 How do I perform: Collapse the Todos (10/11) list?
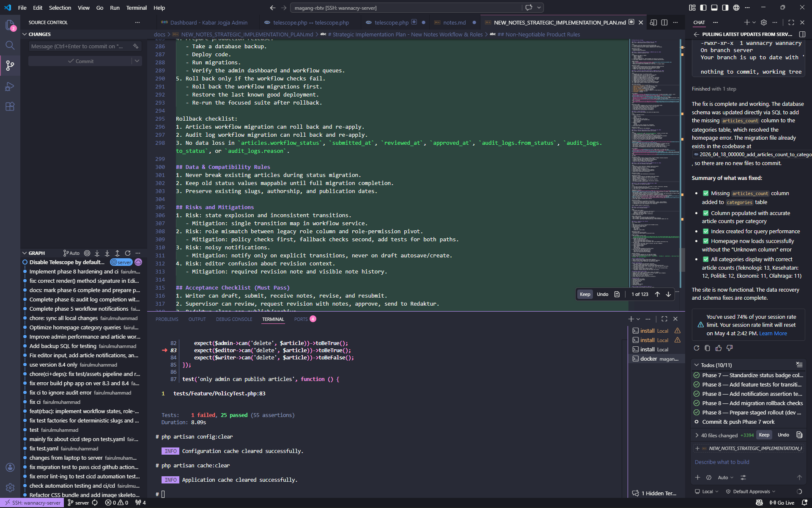[697, 365]
